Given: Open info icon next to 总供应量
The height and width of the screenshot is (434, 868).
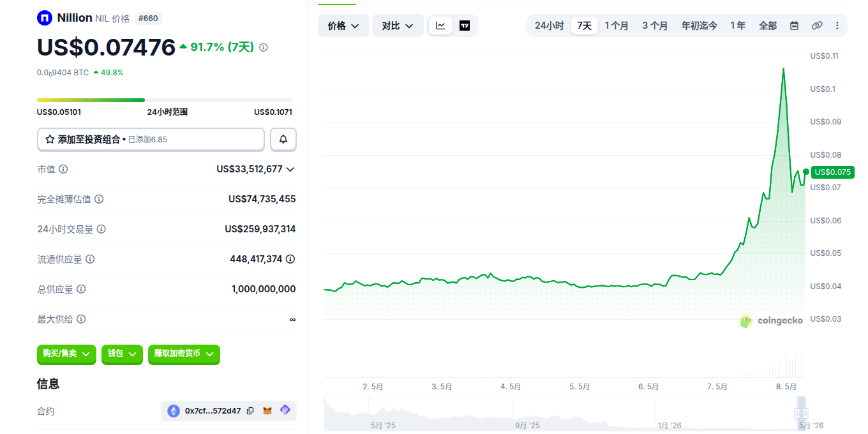Looking at the screenshot, I should [81, 289].
